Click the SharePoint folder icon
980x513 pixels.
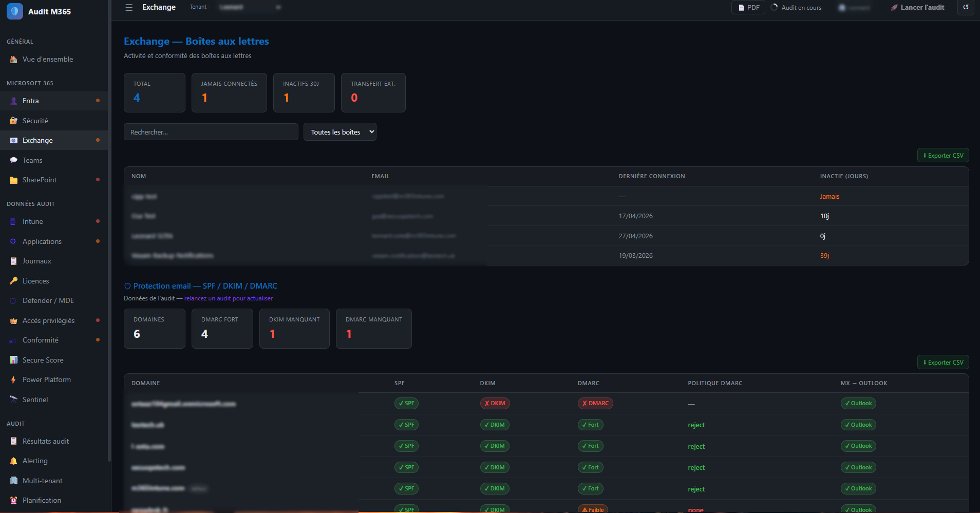13,180
